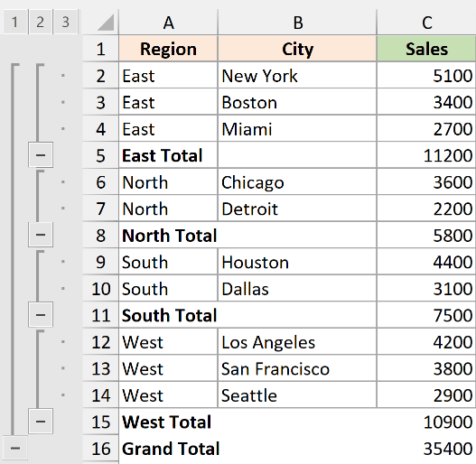Collapse the South Total group

coord(41,315)
